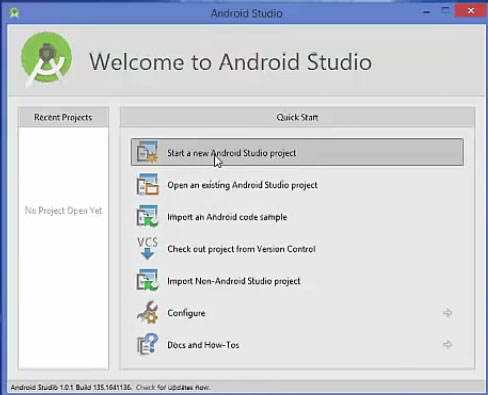Click the new project icon with starburst
The height and width of the screenshot is (395, 488).
coord(147,152)
